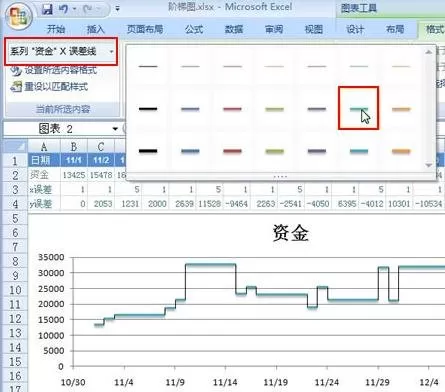Select cell A1 containing 日期
This screenshot has height=392, width=445.
(x=44, y=160)
